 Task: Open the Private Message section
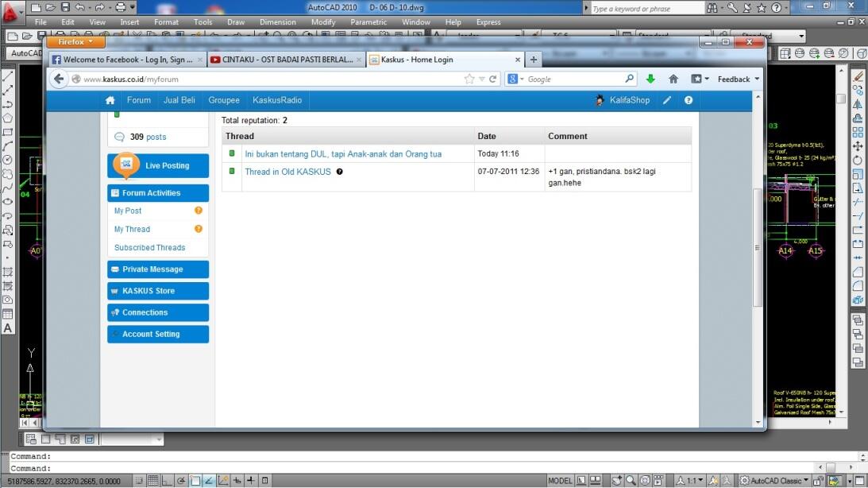[158, 269]
